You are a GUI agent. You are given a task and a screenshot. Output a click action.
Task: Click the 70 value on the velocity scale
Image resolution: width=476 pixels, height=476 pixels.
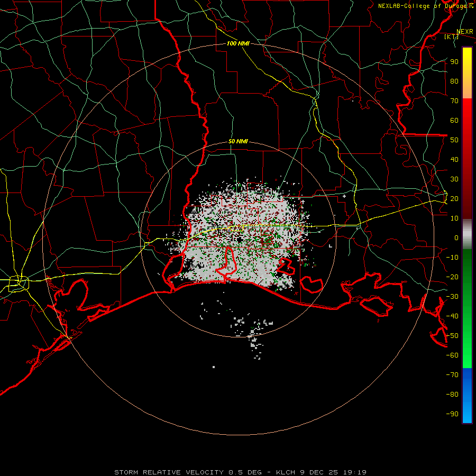pos(454,101)
